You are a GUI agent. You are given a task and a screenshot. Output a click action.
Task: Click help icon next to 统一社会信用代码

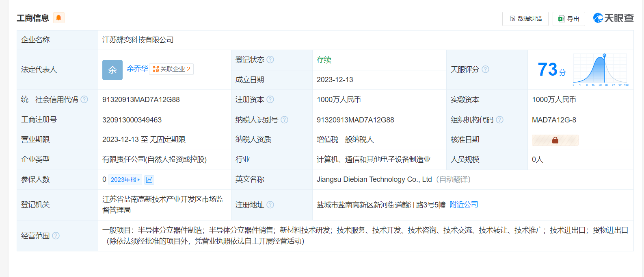coord(84,100)
